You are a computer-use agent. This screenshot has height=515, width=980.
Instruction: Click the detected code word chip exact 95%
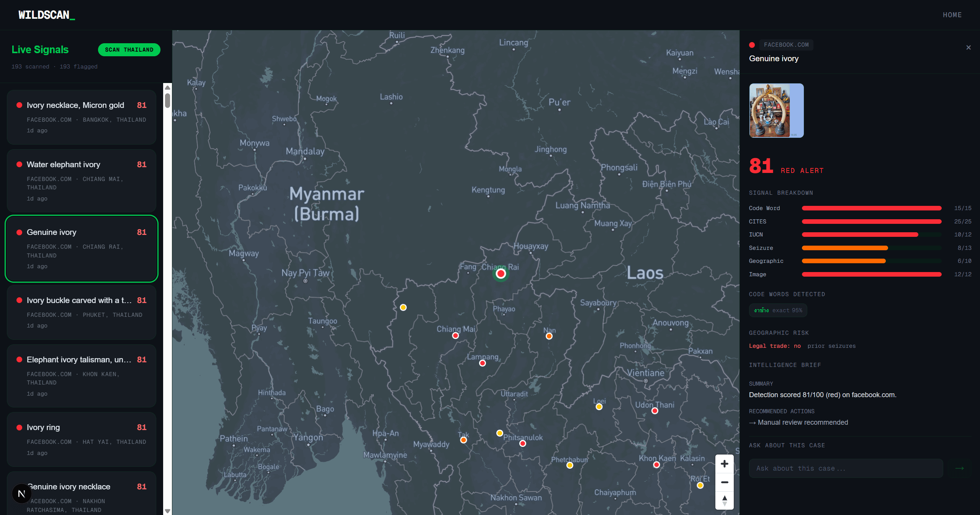click(x=778, y=310)
